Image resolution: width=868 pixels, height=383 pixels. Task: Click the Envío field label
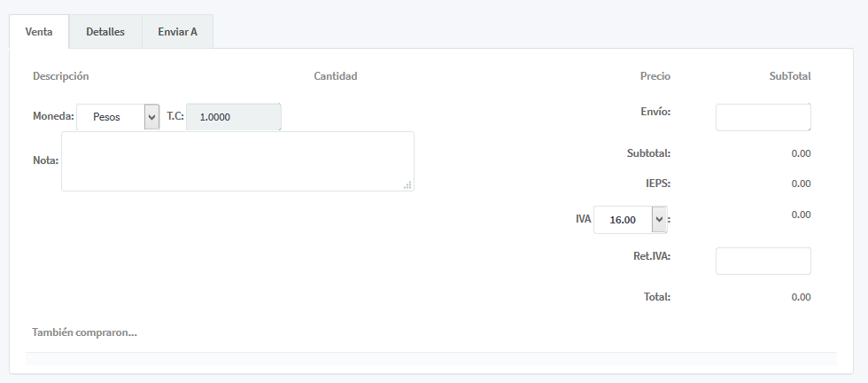pyautogui.click(x=655, y=112)
